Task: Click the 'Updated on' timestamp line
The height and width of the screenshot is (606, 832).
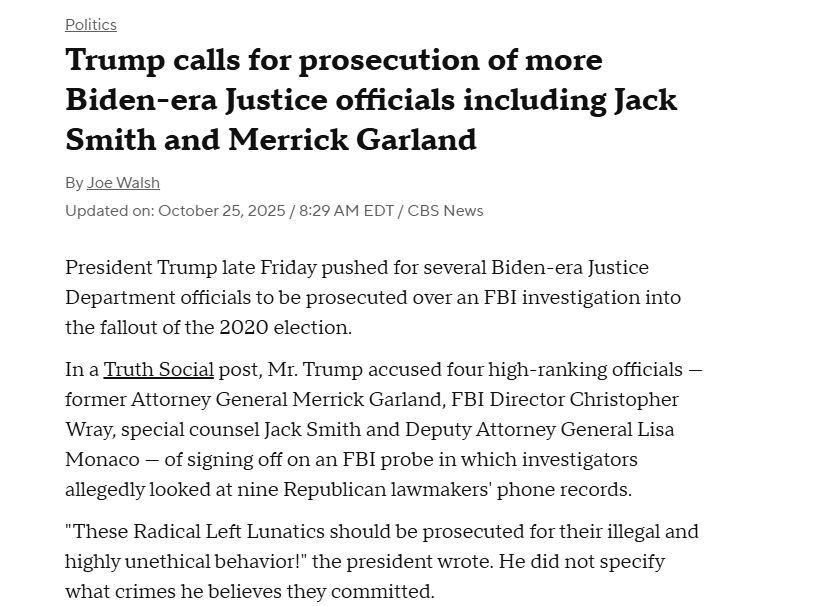Action: [274, 211]
